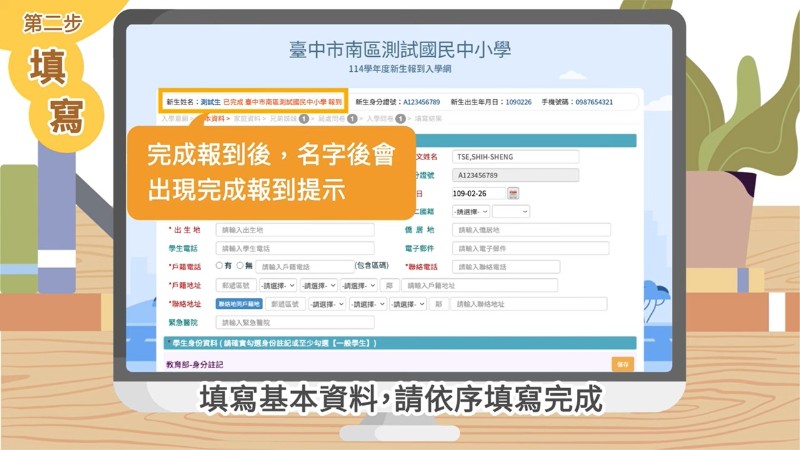Click the 僑居地 overseas residence field
This screenshot has width=800, height=450.
click(x=530, y=230)
